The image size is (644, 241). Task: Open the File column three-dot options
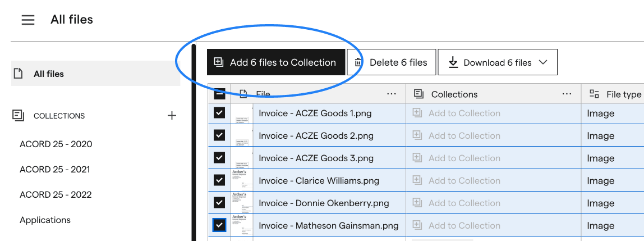click(x=392, y=94)
